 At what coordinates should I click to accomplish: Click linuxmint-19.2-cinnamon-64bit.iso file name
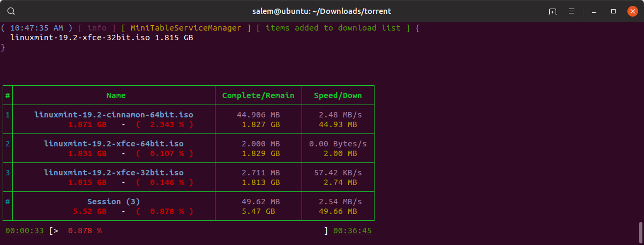[114, 115]
